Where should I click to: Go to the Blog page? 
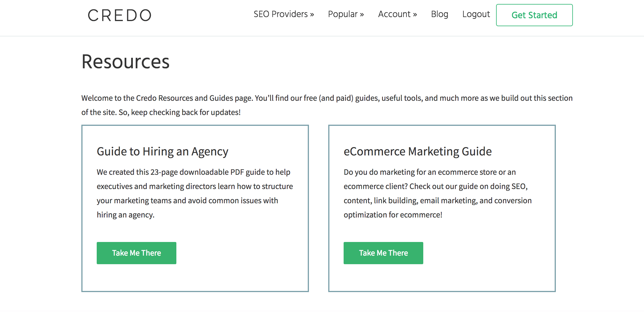pos(439,14)
